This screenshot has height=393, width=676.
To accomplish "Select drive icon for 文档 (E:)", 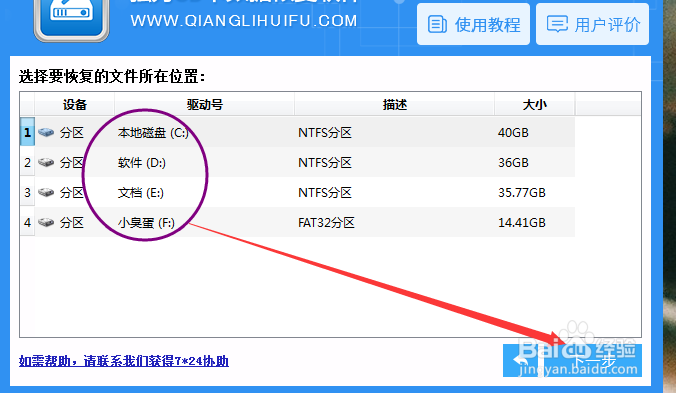I will pos(46,192).
